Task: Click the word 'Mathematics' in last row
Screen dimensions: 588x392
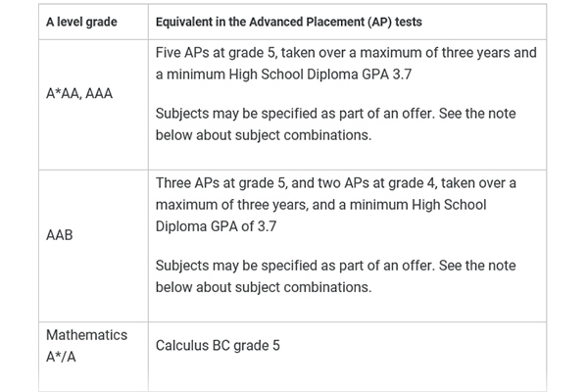Action: click(x=86, y=335)
